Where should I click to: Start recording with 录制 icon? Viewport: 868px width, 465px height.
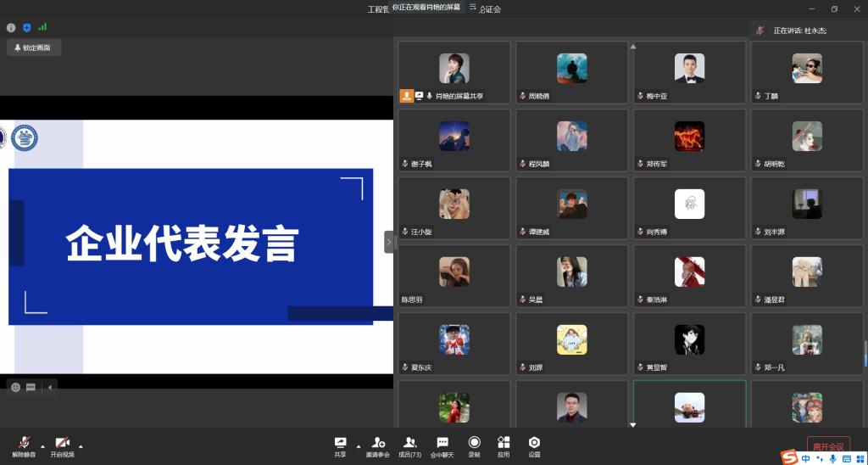474,445
